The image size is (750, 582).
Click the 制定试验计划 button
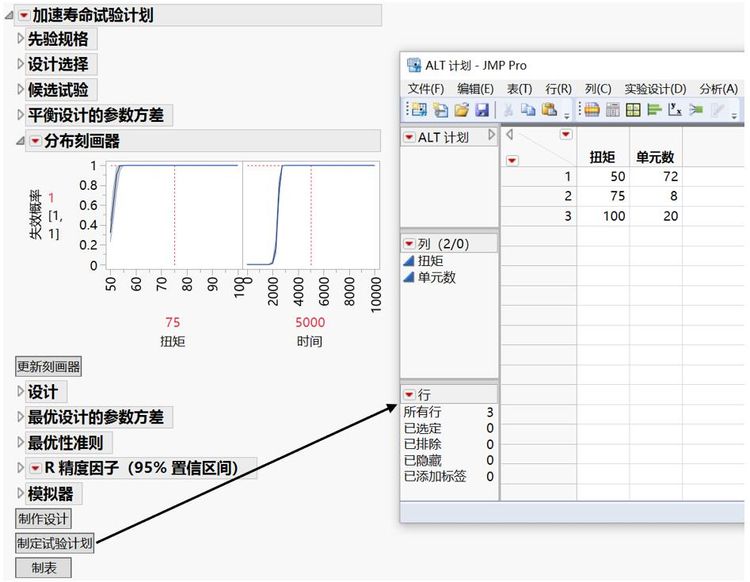[x=55, y=543]
